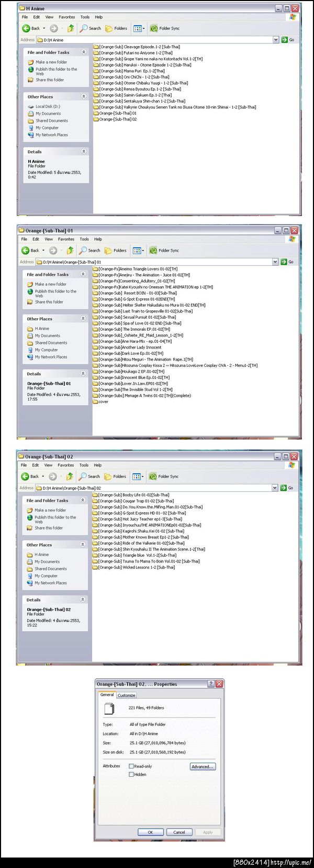Open Views dropdown in H Anime window
Image resolution: width=314 pixels, height=868 pixels.
pyautogui.click(x=138, y=28)
